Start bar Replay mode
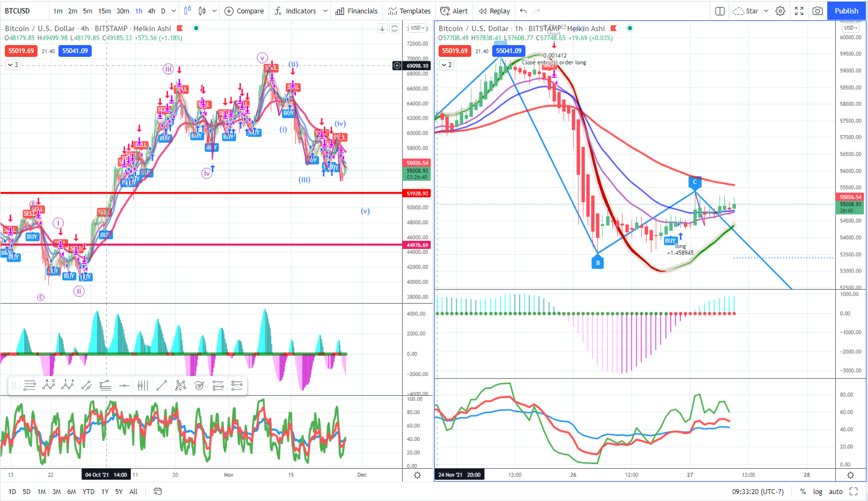 coord(494,11)
